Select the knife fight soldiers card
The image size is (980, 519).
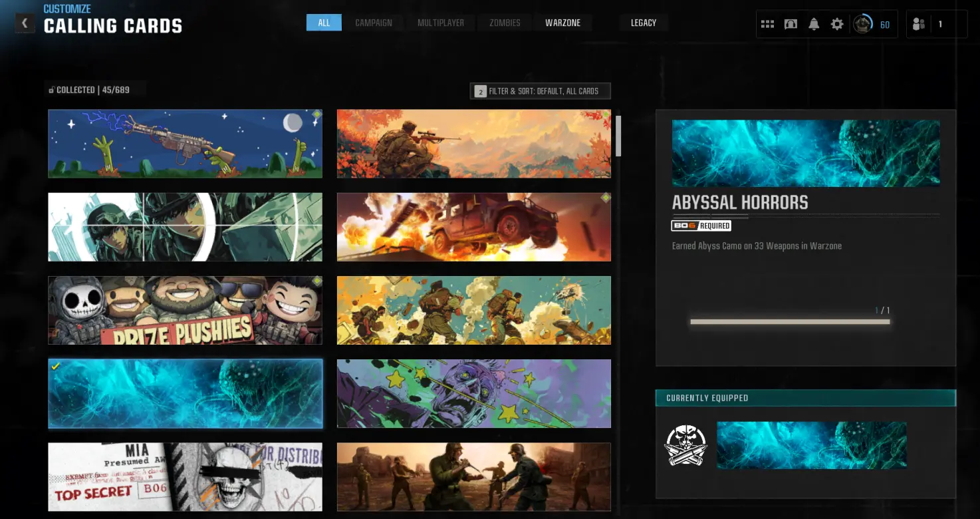click(x=474, y=476)
